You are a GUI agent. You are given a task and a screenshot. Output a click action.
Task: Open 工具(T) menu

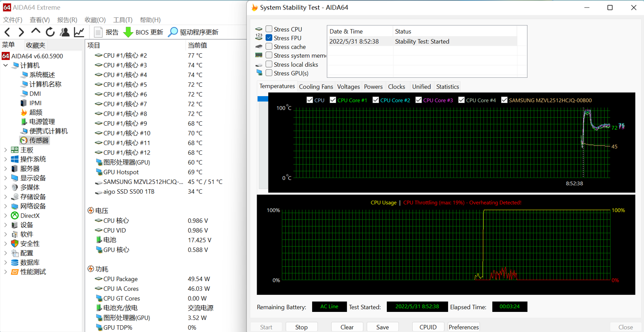[x=123, y=20]
